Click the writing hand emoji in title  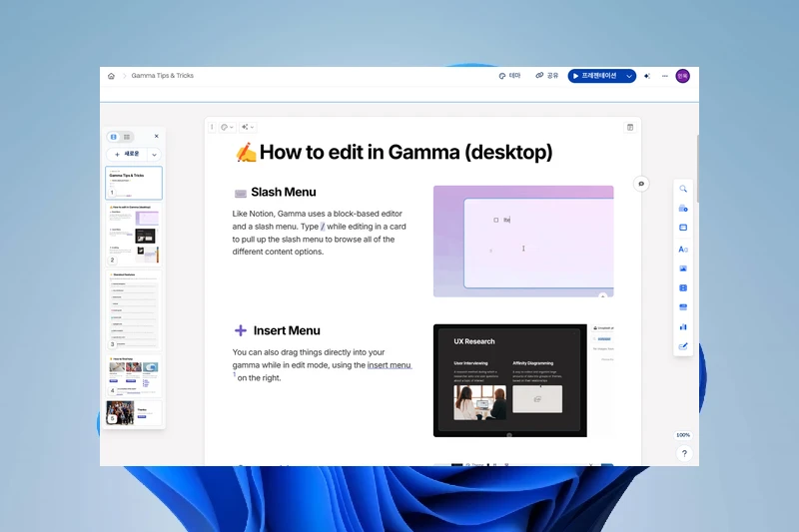(x=246, y=153)
